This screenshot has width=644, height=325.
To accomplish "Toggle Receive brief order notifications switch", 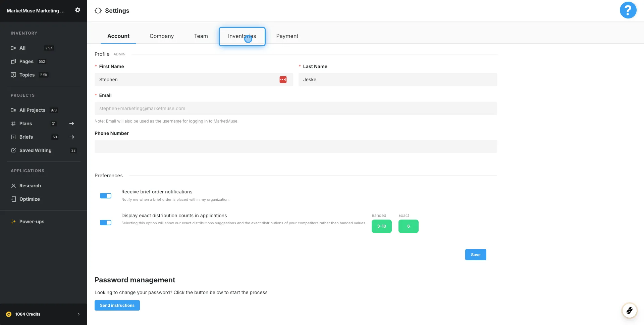I will 106,196.
